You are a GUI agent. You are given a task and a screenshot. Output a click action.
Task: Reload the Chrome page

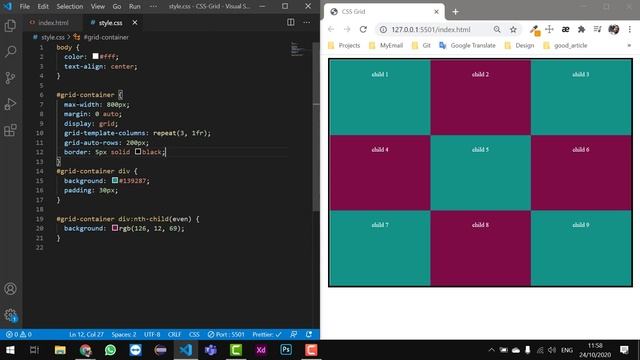(363, 29)
